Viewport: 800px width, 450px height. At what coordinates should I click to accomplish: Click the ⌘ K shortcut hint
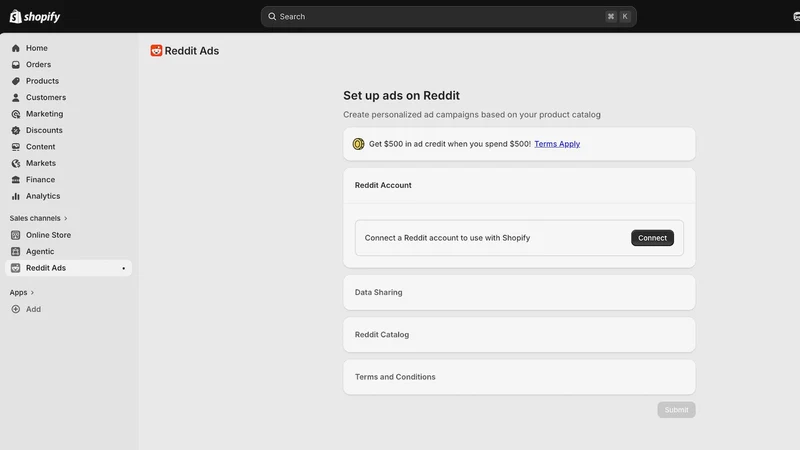coord(618,16)
